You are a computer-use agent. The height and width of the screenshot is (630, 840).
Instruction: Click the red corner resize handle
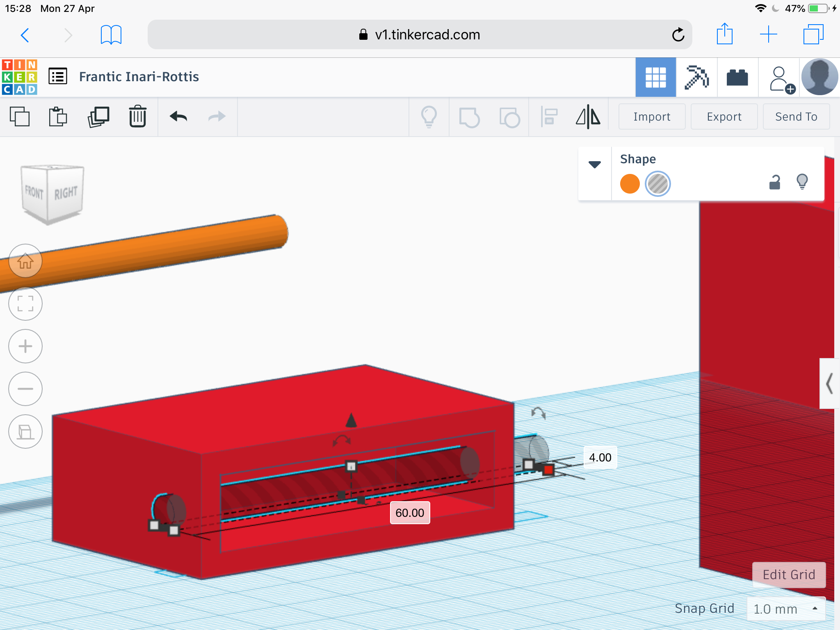coord(548,470)
